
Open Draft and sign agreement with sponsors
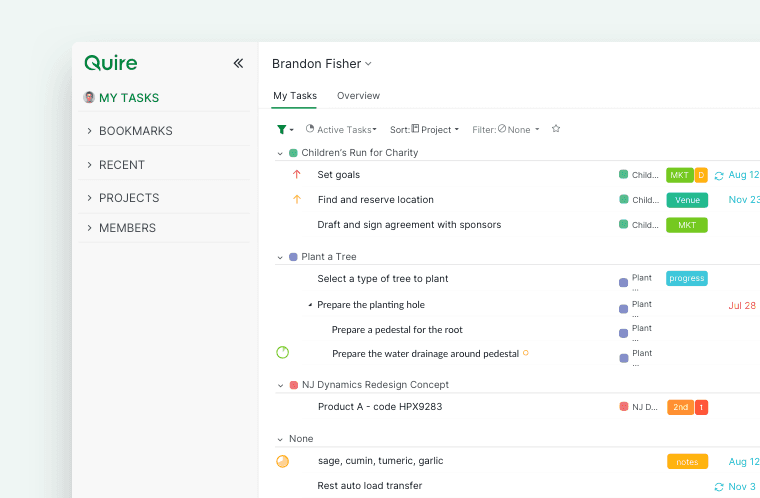point(409,225)
